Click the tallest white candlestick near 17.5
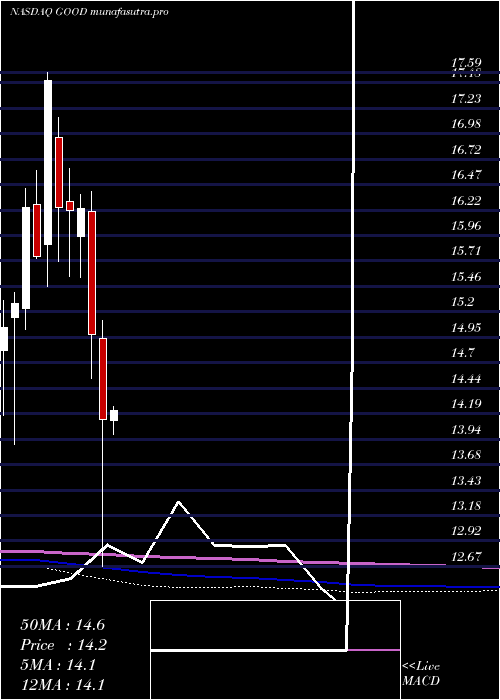Viewport: 500px width, 700px height. (48, 162)
